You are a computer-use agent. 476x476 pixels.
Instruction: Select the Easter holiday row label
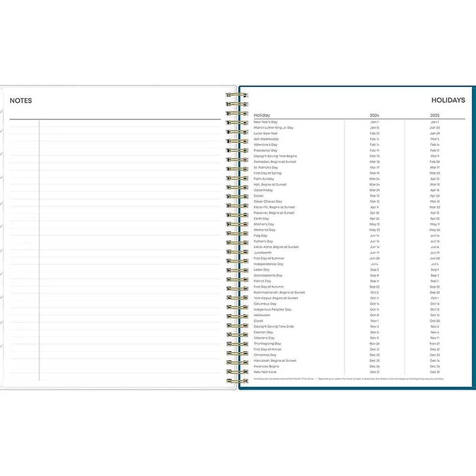[258, 196]
